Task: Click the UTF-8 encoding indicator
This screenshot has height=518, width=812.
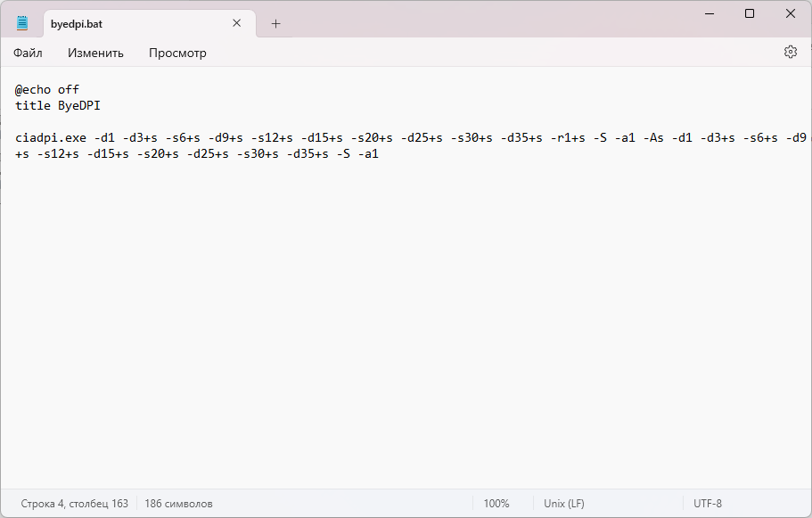Action: pos(708,504)
